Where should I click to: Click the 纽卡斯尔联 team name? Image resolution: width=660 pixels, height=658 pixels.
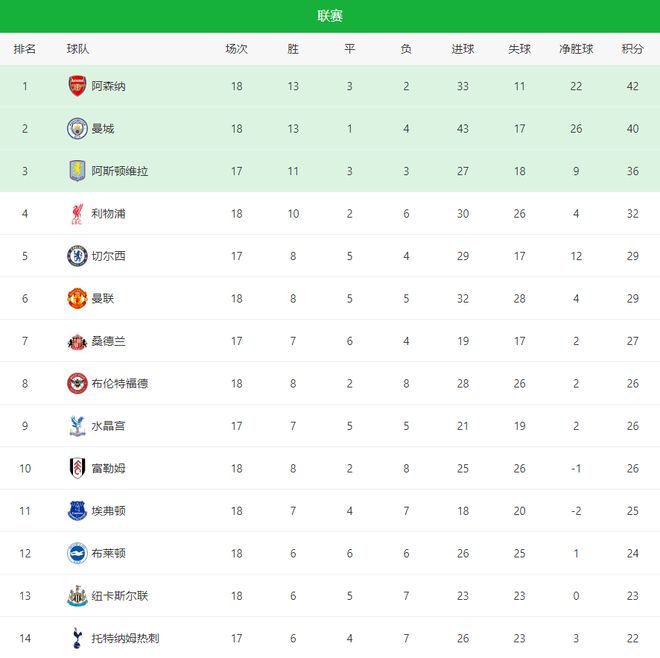click(120, 596)
